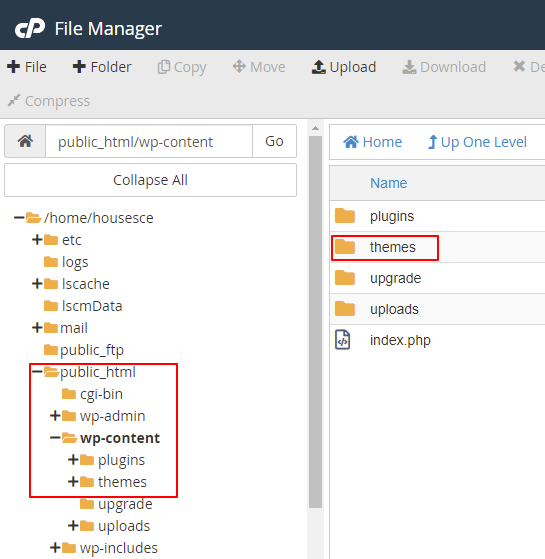Click the Copy toolbar button
The height and width of the screenshot is (559, 545).
[182, 67]
